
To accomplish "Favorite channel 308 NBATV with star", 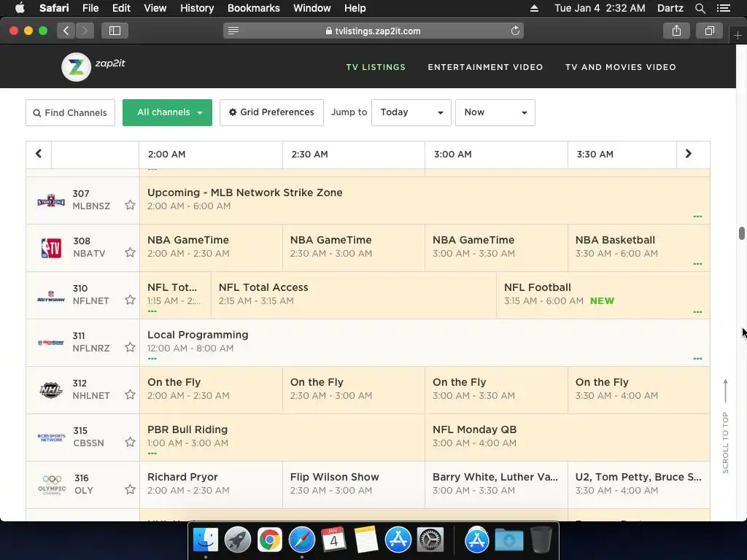I will click(130, 252).
